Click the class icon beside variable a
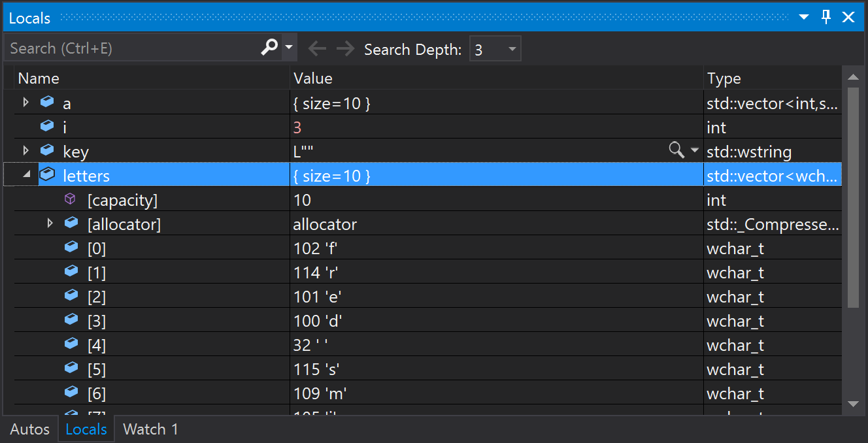This screenshot has width=868, height=443. [46, 101]
